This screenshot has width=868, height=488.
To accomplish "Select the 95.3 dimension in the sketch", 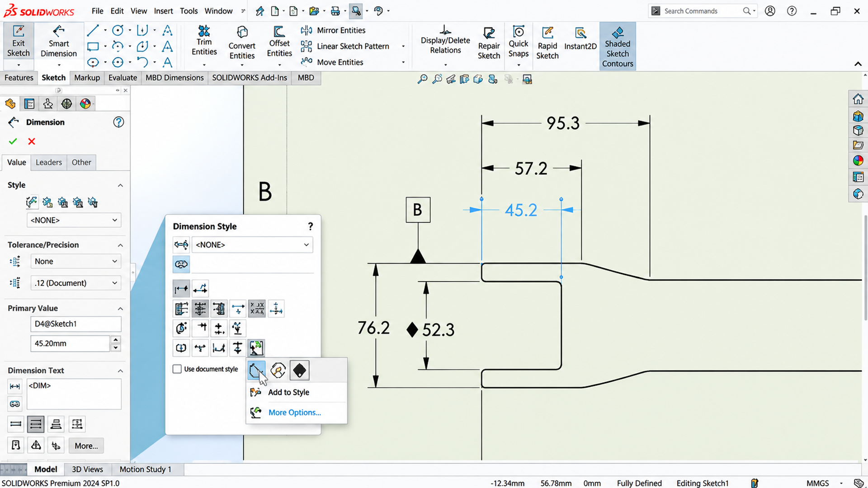I will [563, 123].
